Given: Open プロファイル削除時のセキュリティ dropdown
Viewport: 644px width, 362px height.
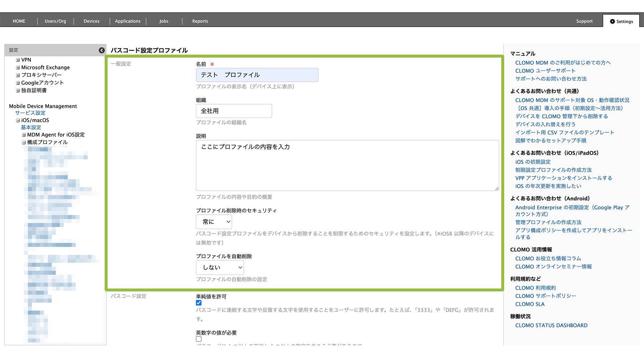Looking at the screenshot, I should (x=214, y=222).
